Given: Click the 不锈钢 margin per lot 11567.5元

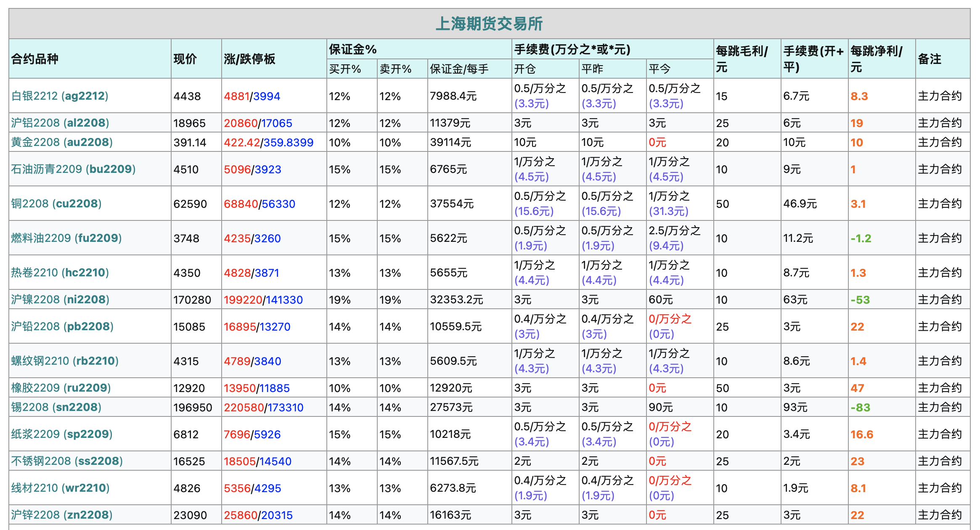Looking at the screenshot, I should coord(454,461).
